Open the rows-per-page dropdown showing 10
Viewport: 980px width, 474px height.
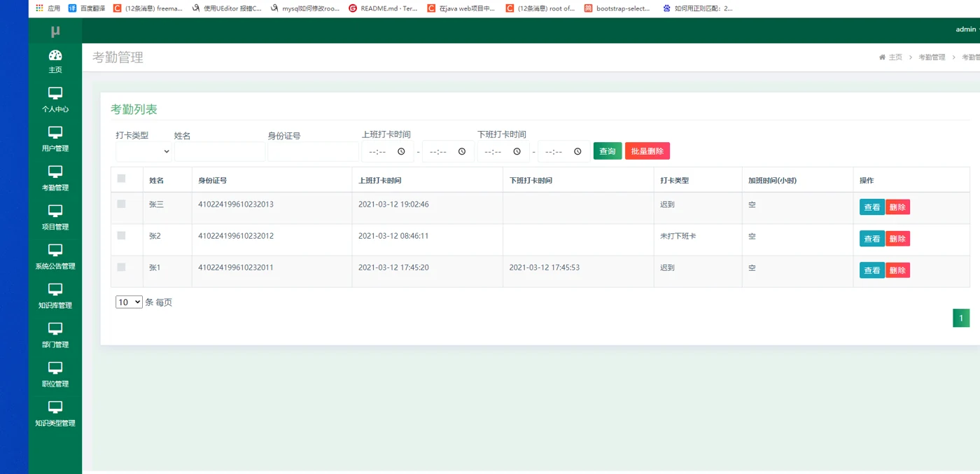pos(129,302)
